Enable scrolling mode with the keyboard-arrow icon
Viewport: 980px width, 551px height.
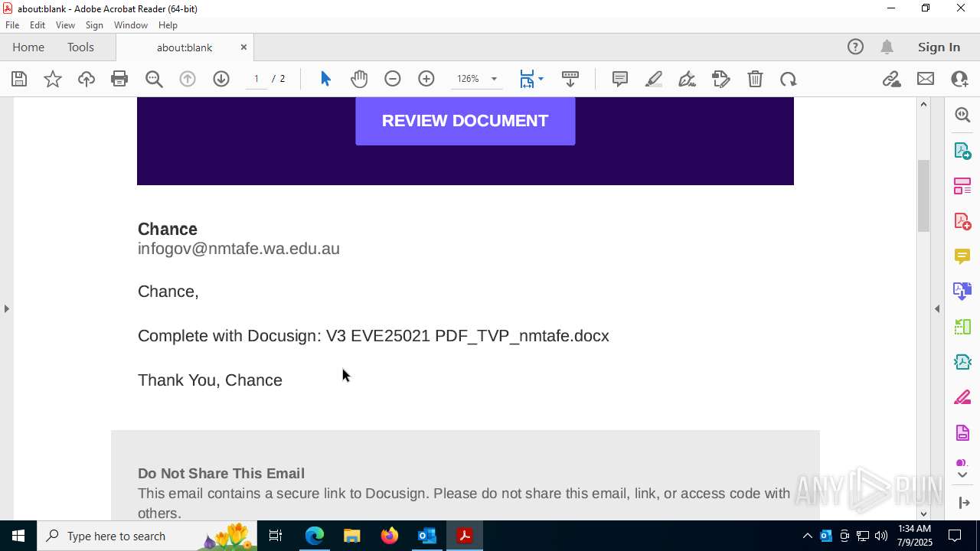(570, 79)
